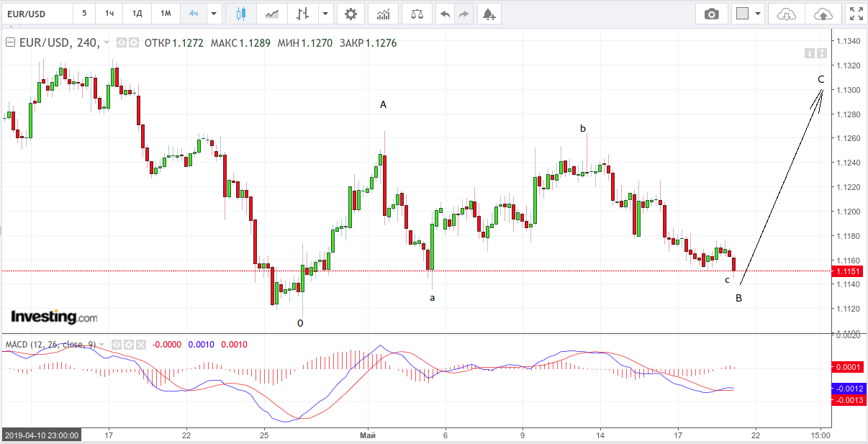The image size is (868, 444).
Task: Click the MACD histogram label 0.0001
Action: point(847,367)
